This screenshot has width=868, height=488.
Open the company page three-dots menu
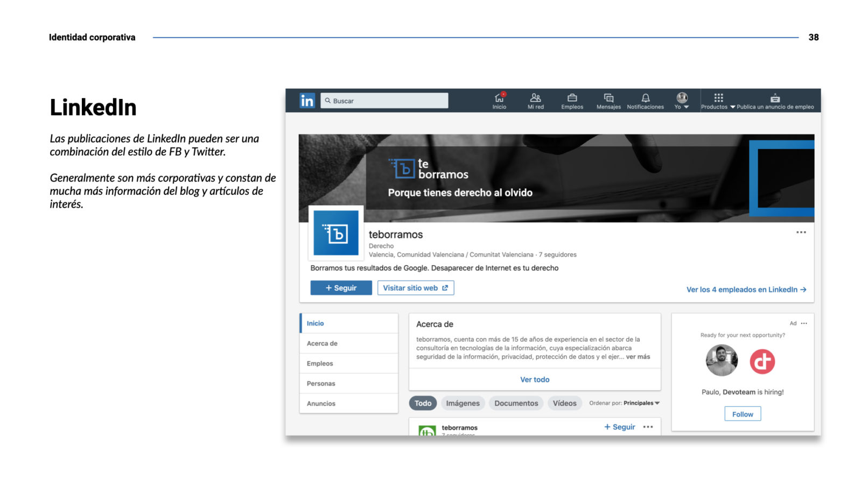point(801,232)
